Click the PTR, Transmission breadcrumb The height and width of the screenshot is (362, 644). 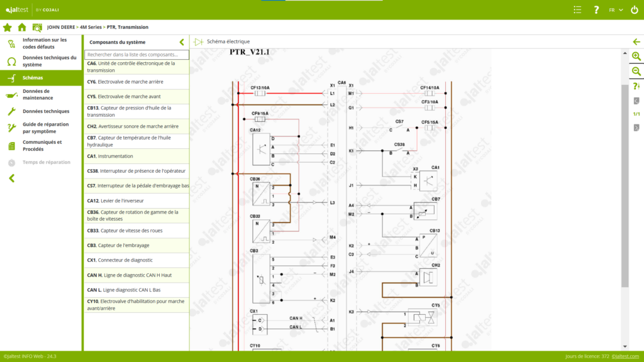pyautogui.click(x=127, y=27)
